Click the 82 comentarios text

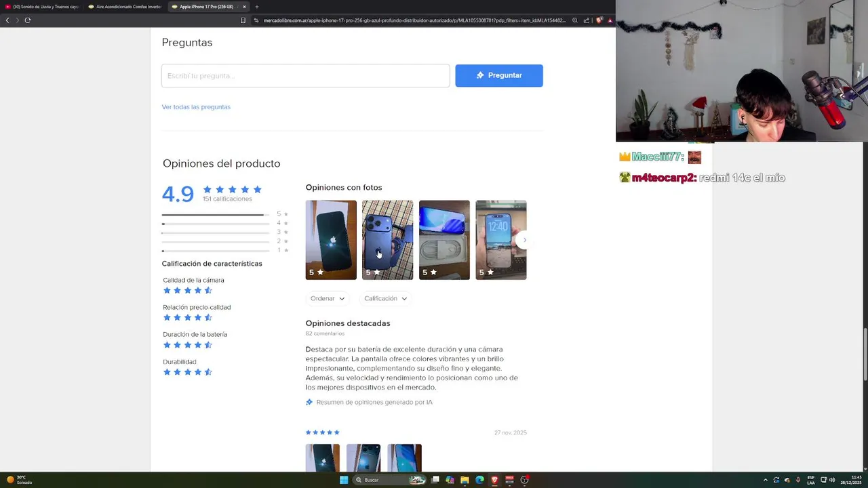325,333
